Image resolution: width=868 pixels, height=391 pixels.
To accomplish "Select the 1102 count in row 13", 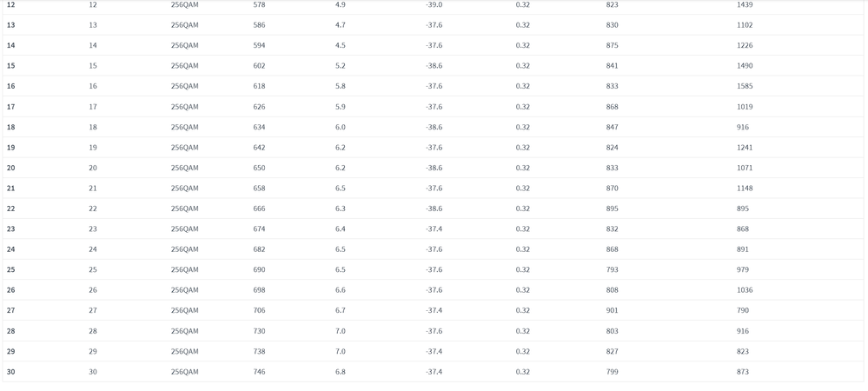I will [745, 25].
